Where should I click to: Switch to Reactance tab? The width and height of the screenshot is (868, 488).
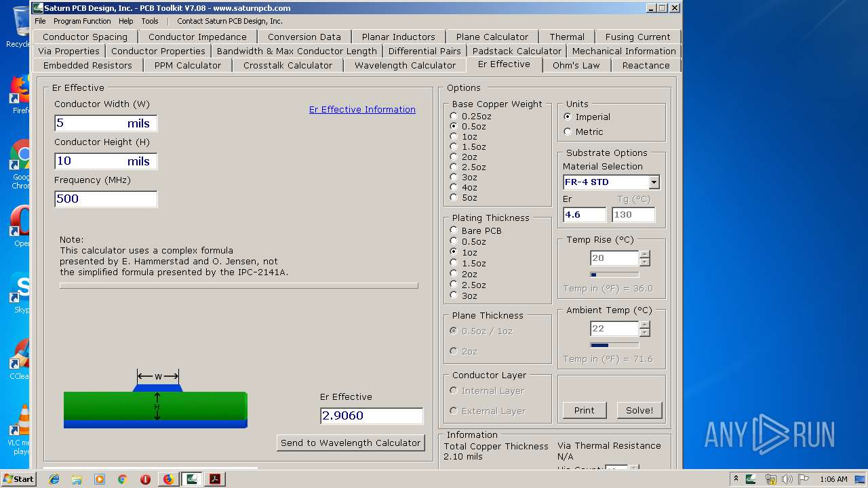(646, 65)
